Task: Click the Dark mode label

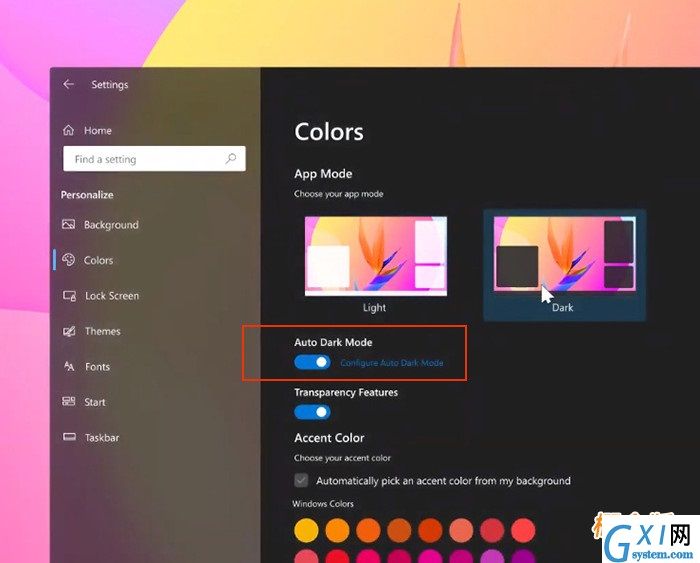Action: (x=562, y=307)
